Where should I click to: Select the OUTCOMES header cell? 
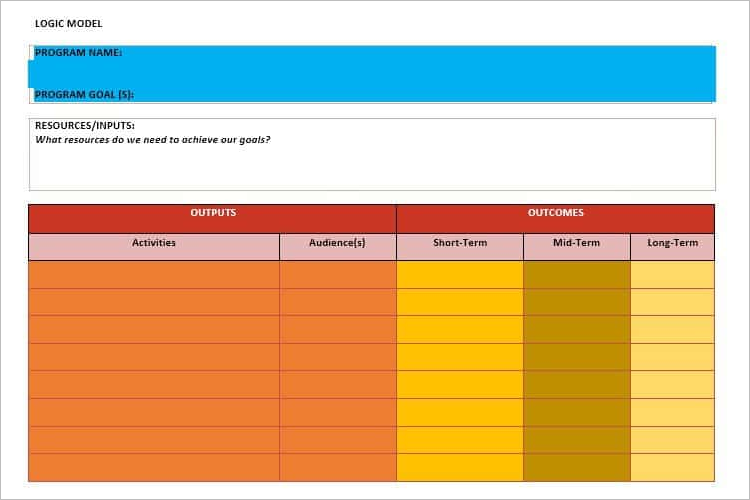point(555,219)
